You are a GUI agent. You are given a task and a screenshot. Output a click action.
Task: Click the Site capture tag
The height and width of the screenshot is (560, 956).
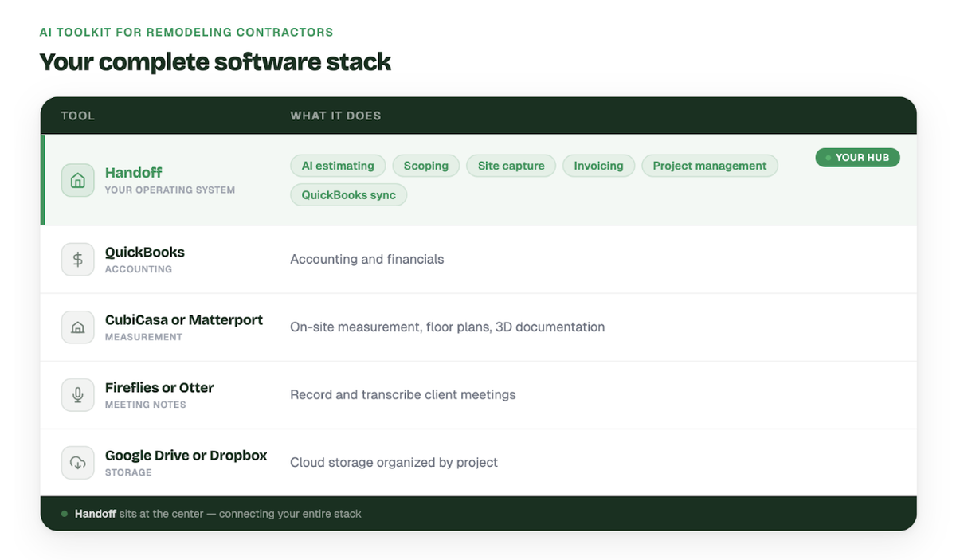pyautogui.click(x=511, y=166)
